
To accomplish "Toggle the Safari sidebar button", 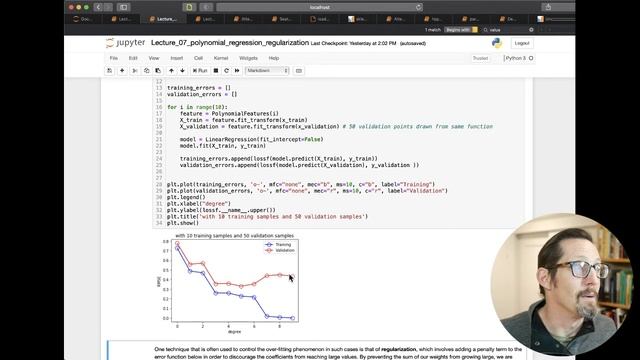I will pos(123,7).
